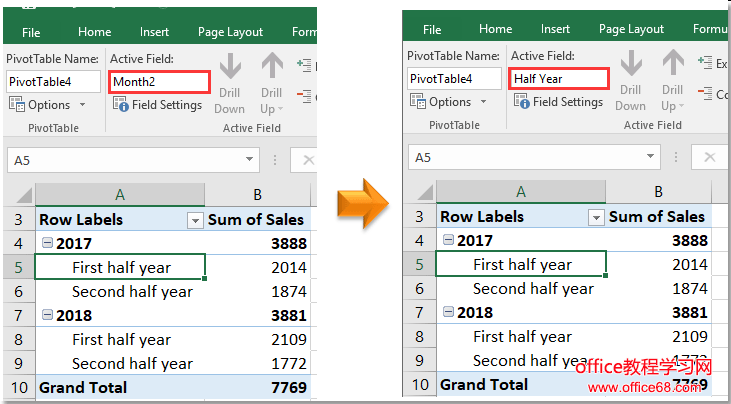This screenshot has height=404, width=731.
Task: Open Field Settings in left ribbon
Action: (x=157, y=105)
